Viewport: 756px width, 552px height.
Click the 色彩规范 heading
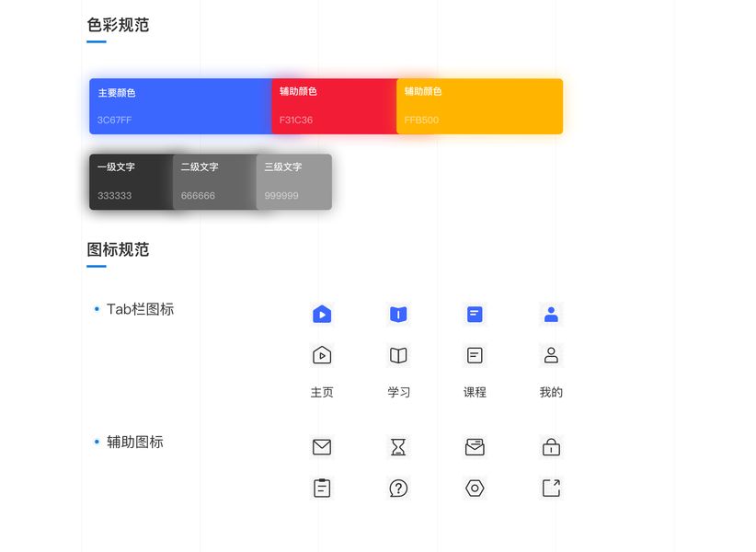[x=118, y=25]
